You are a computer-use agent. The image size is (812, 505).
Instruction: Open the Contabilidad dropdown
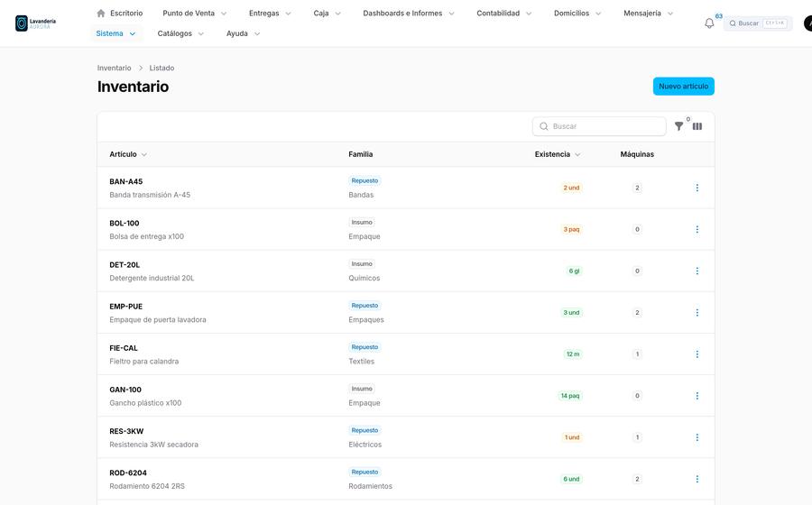pos(503,13)
